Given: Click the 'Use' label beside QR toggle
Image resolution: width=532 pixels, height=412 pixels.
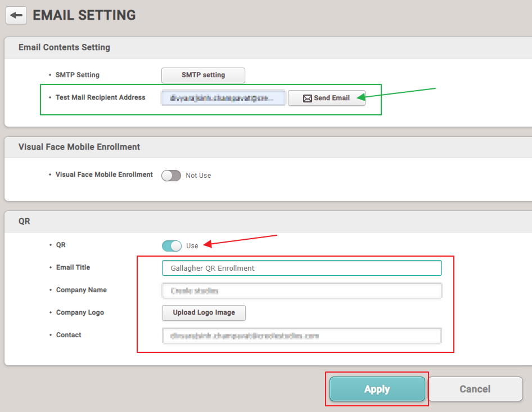Looking at the screenshot, I should coord(192,246).
